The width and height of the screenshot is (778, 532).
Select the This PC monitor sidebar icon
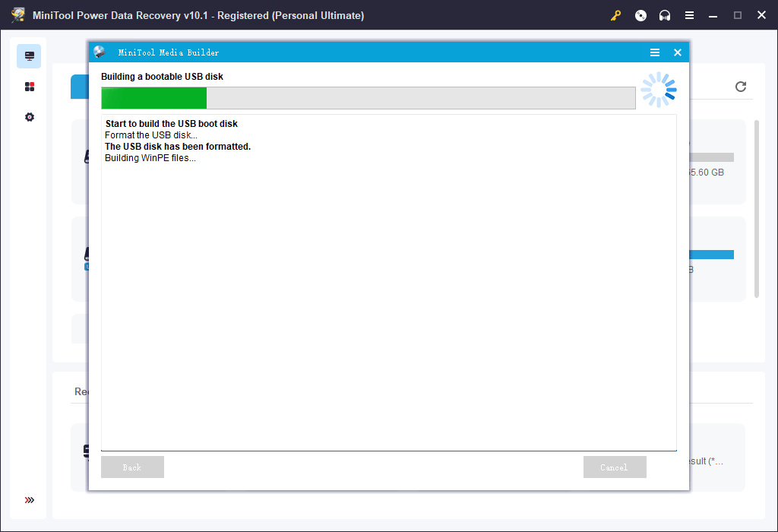point(30,56)
